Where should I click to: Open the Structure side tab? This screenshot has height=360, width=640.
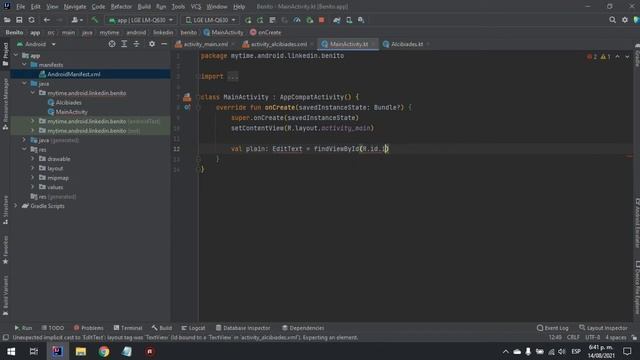[x=5, y=210]
